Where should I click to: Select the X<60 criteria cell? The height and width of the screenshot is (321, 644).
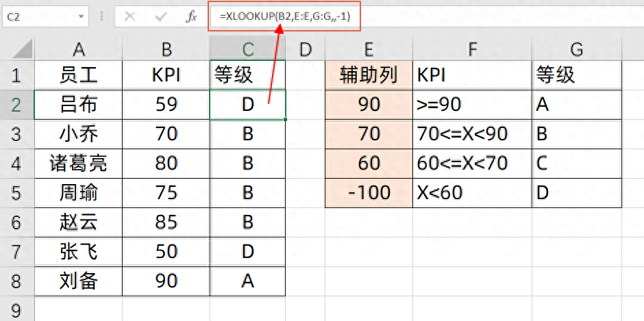tap(472, 193)
